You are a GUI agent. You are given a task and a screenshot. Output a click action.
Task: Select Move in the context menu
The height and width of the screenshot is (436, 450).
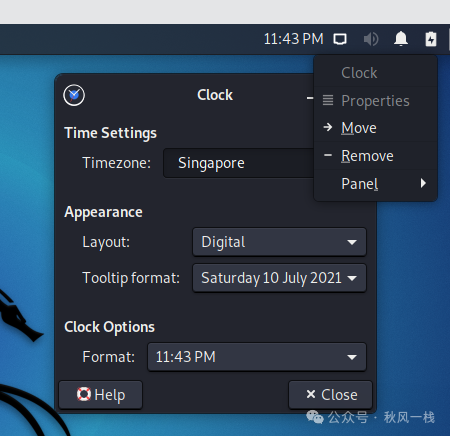click(x=375, y=128)
